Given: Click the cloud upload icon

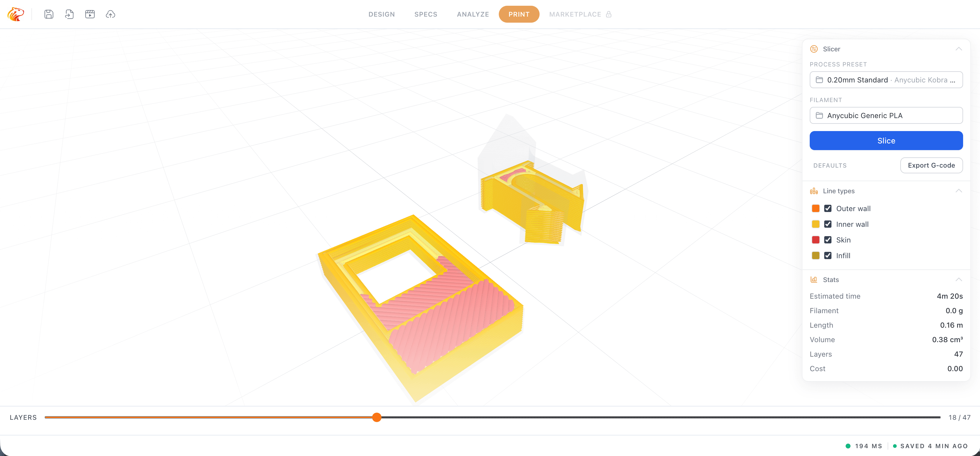Looking at the screenshot, I should point(110,14).
